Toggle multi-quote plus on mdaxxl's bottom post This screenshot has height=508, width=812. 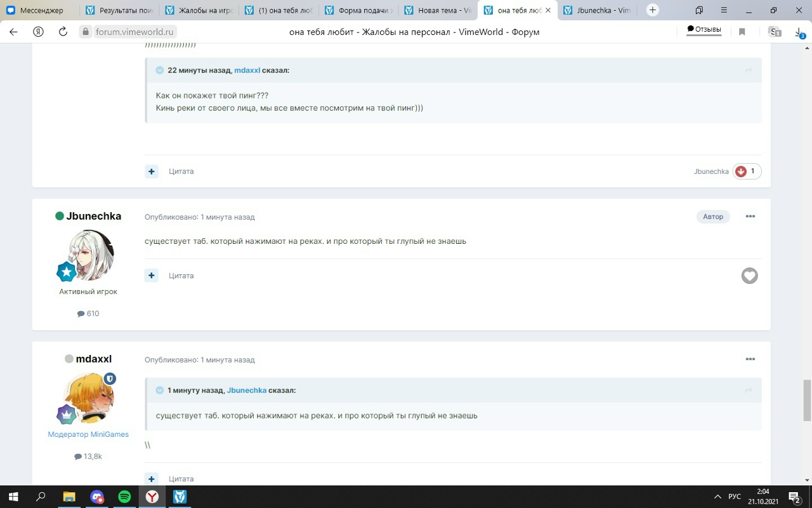tap(152, 479)
